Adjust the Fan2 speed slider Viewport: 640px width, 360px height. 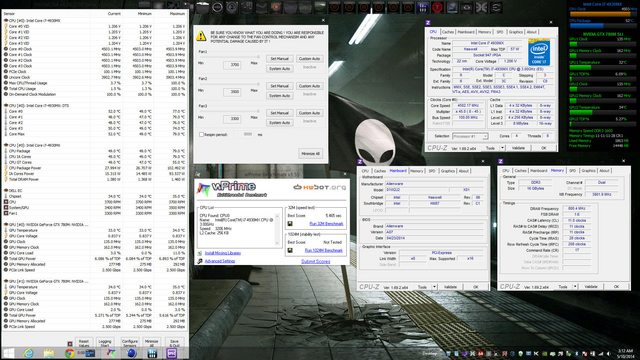[229, 84]
